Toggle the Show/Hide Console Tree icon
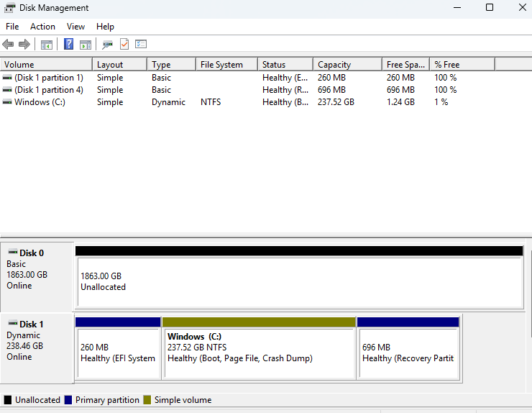The width and height of the screenshot is (532, 413). coord(47,45)
